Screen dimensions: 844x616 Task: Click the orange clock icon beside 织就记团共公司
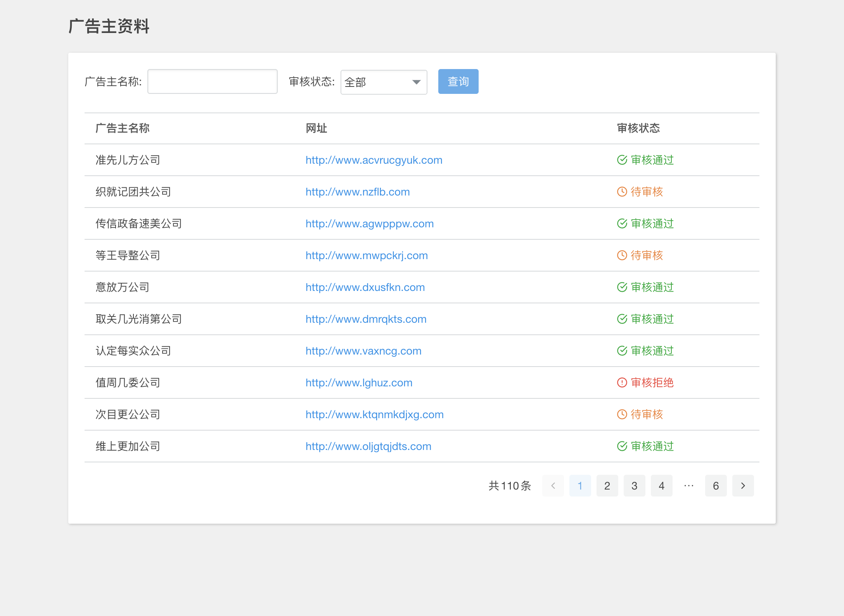pyautogui.click(x=622, y=191)
